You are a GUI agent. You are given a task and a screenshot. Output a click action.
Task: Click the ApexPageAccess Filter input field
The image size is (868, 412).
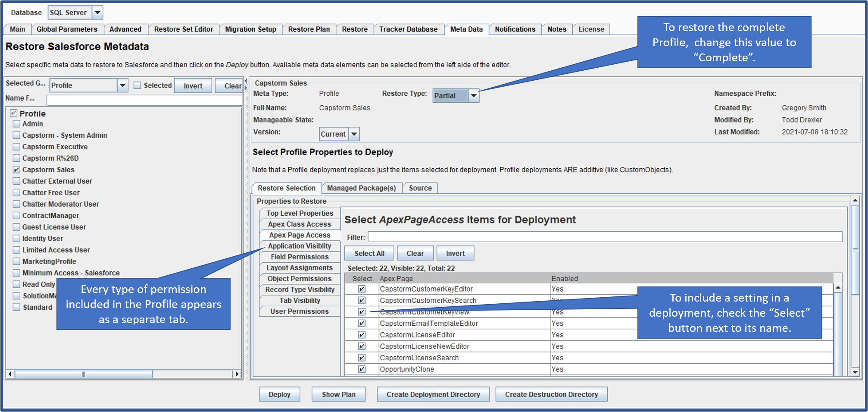pos(605,237)
